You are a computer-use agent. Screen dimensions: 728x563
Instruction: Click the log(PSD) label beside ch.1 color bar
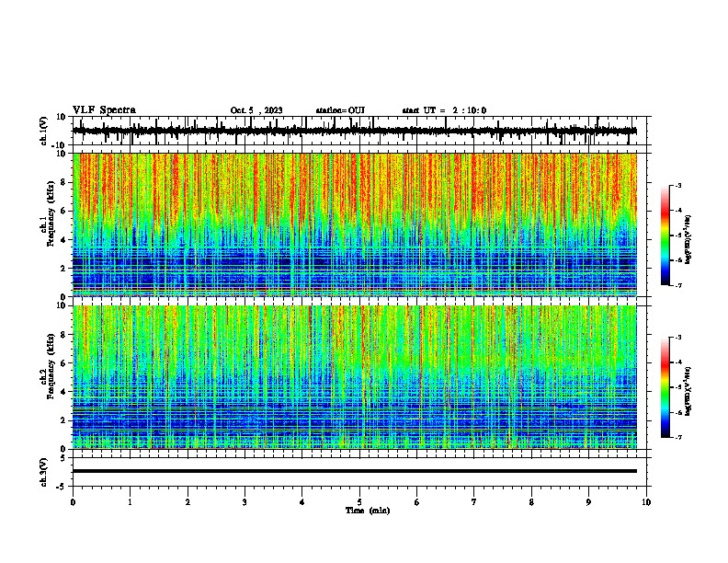pos(688,240)
